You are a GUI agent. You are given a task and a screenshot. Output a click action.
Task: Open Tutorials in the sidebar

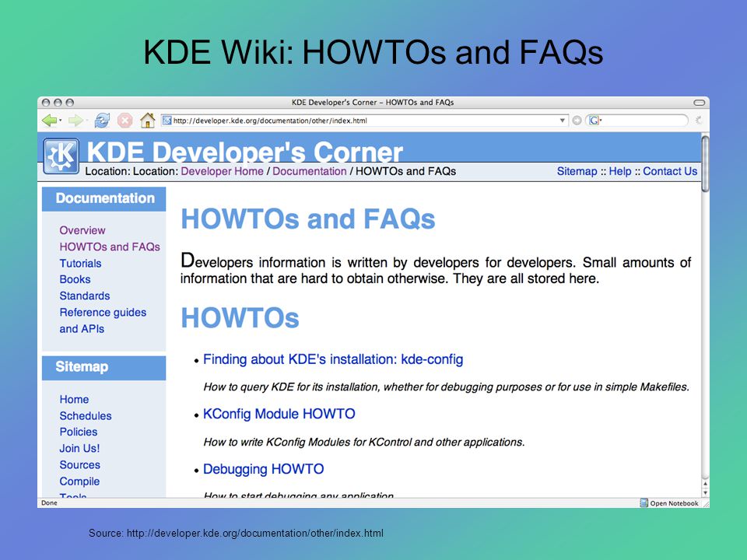tap(80, 264)
